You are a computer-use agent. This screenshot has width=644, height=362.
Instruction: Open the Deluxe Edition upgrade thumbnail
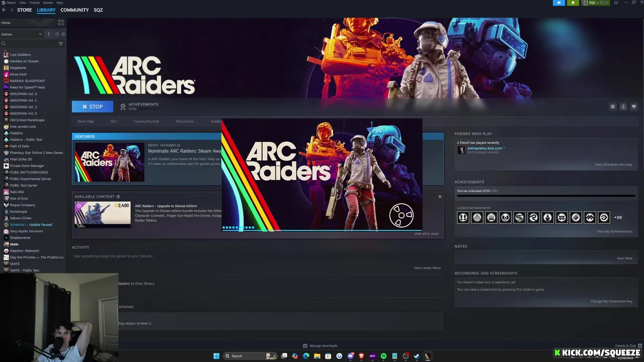(103, 214)
